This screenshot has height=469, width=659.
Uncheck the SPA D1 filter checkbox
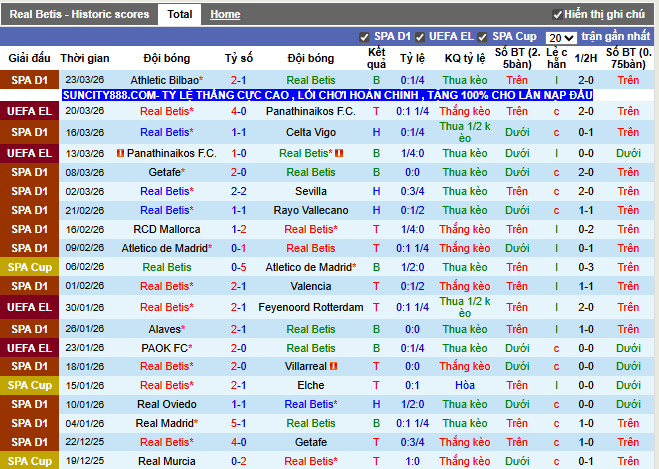tap(364, 37)
